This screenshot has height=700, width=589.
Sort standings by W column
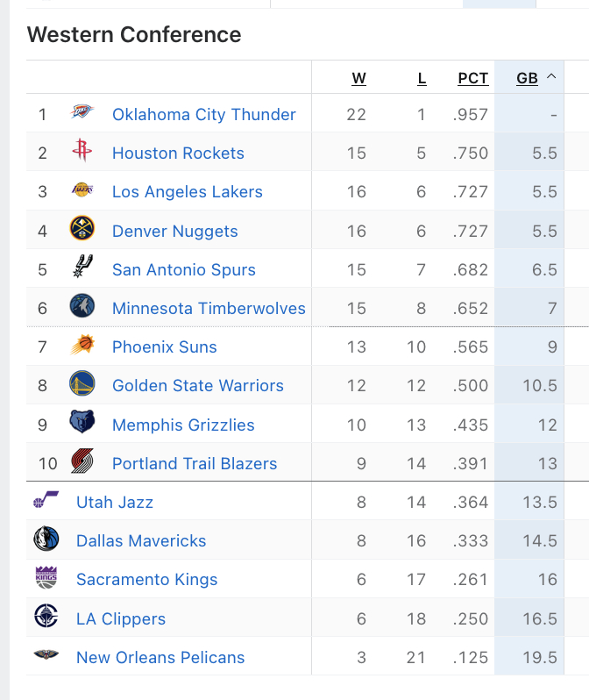(x=358, y=78)
